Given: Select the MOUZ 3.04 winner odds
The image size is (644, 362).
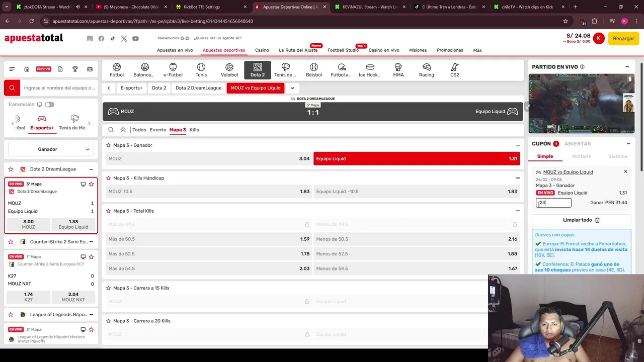Looking at the screenshot, I should (x=209, y=159).
